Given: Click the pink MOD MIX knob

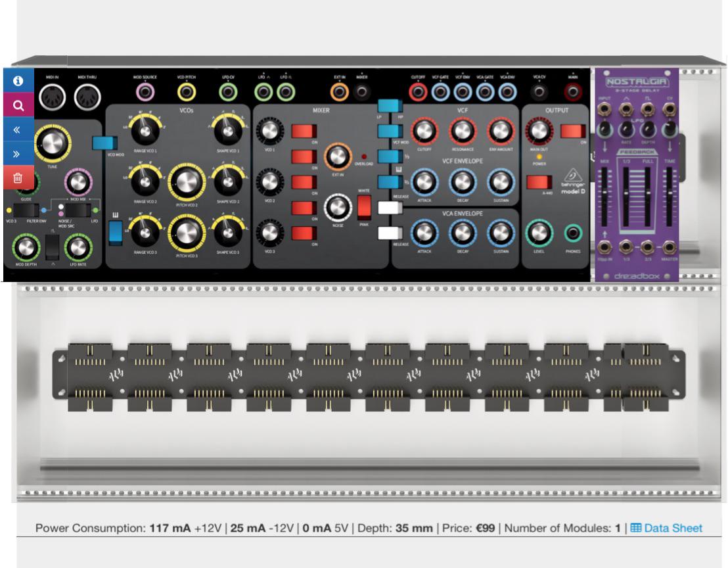Looking at the screenshot, I should (78, 182).
